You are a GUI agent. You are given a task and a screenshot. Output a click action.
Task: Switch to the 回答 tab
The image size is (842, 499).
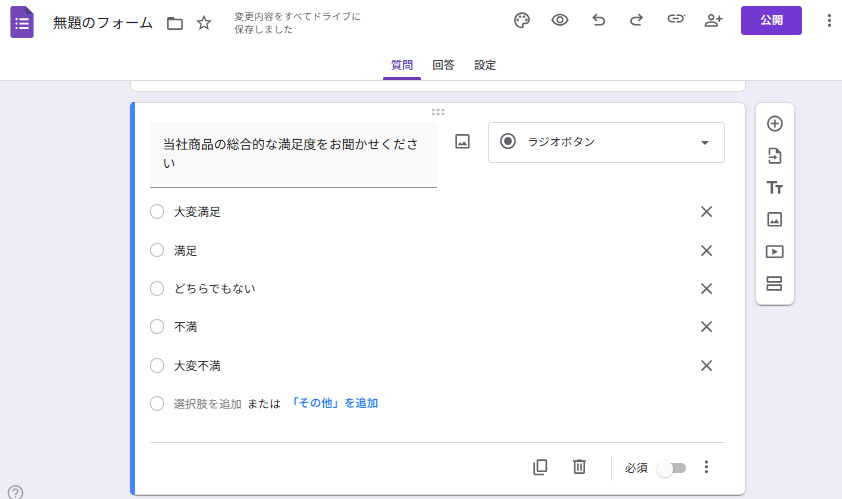(443, 65)
